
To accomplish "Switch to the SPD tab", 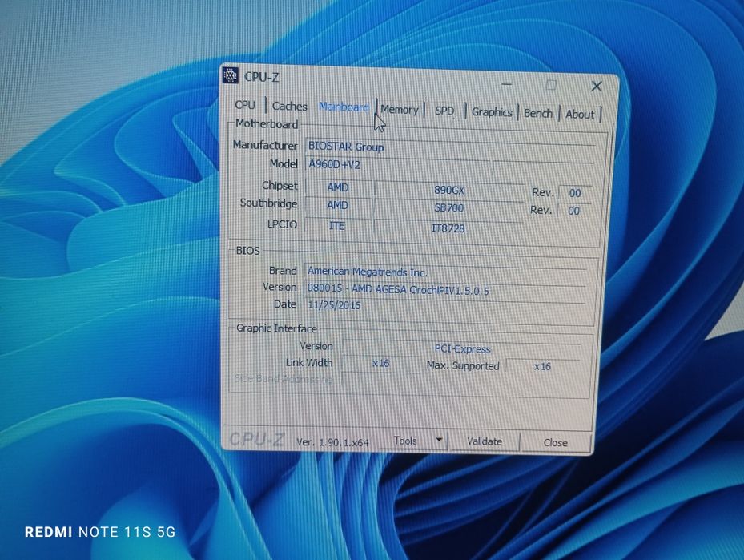I will coord(444,111).
